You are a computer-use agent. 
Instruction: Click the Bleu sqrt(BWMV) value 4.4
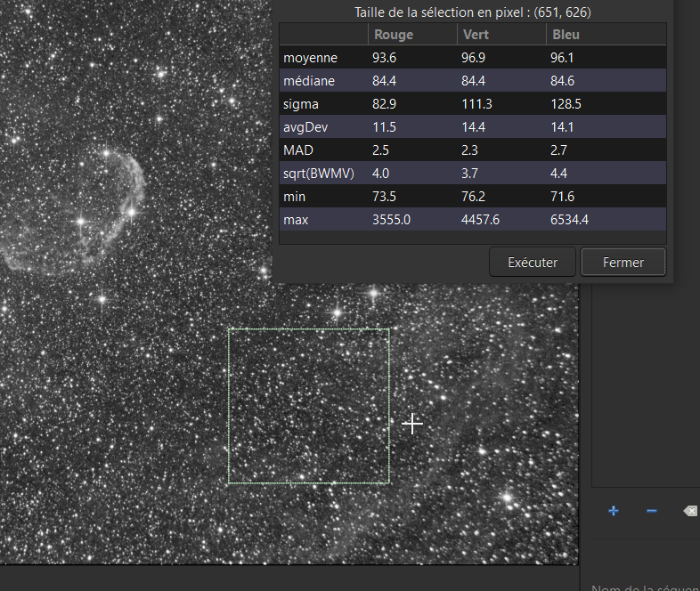tap(558, 173)
